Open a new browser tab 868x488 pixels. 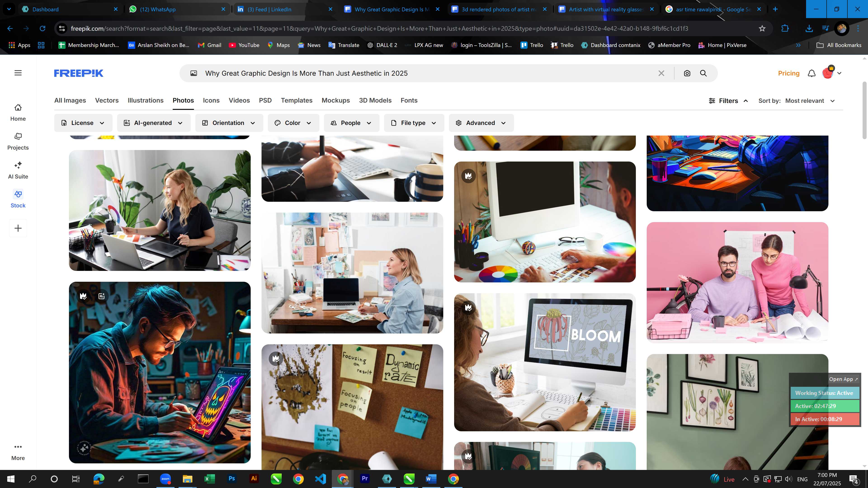[x=775, y=9]
